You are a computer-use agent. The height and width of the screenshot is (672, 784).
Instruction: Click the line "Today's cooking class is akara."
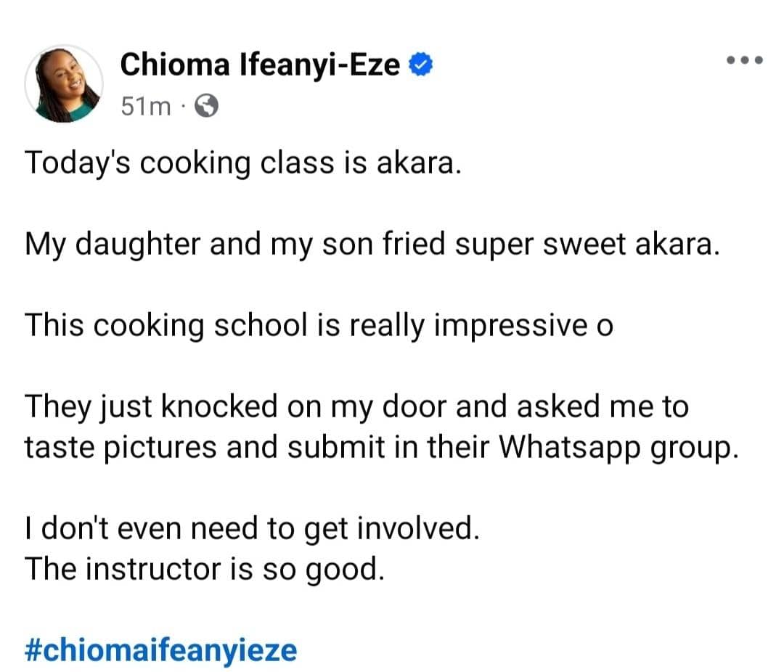coord(242,164)
